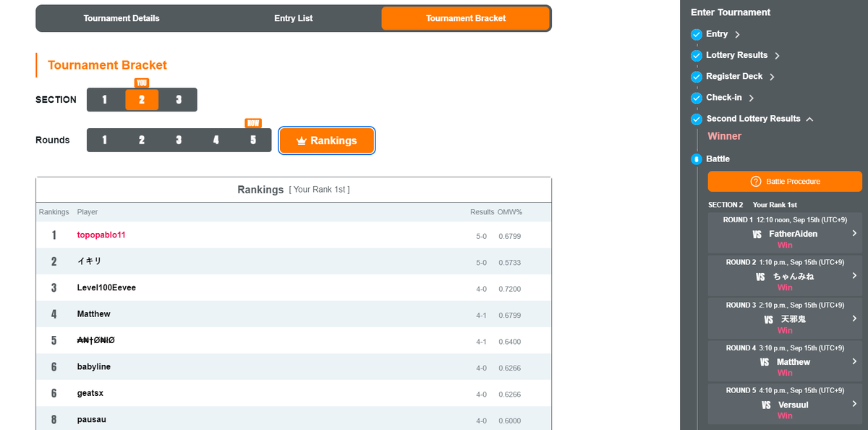
Task: Open Round 5 match arrow vs Versuul
Action: point(854,404)
